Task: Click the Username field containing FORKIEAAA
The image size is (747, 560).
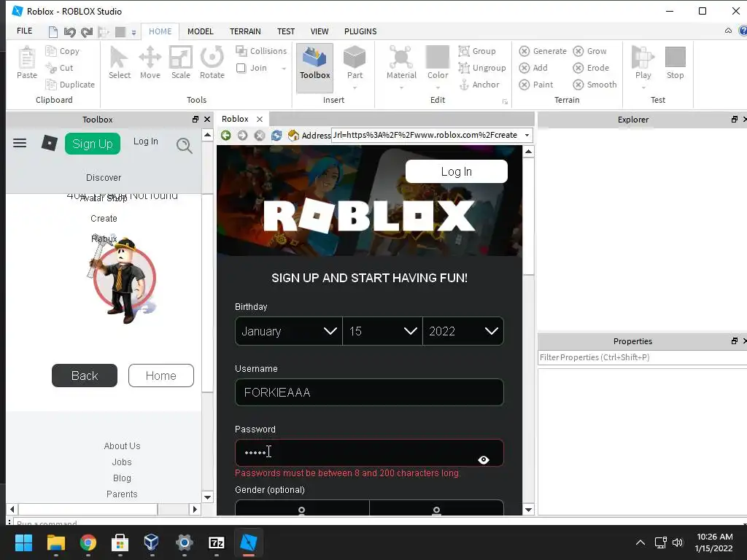Action: pyautogui.click(x=369, y=392)
